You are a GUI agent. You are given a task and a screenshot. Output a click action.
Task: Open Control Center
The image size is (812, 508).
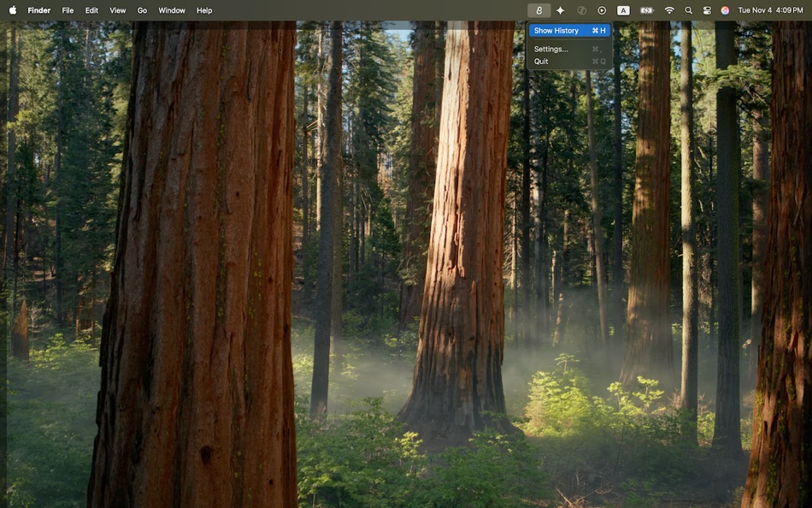click(706, 9)
